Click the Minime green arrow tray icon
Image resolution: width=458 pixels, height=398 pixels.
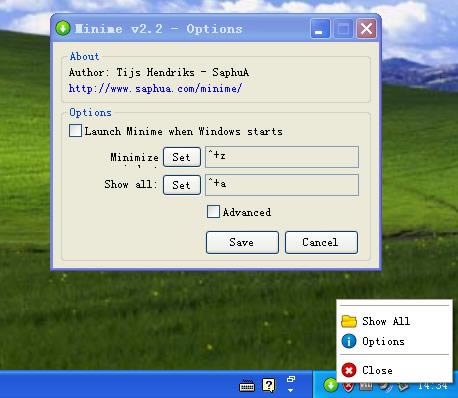[330, 385]
